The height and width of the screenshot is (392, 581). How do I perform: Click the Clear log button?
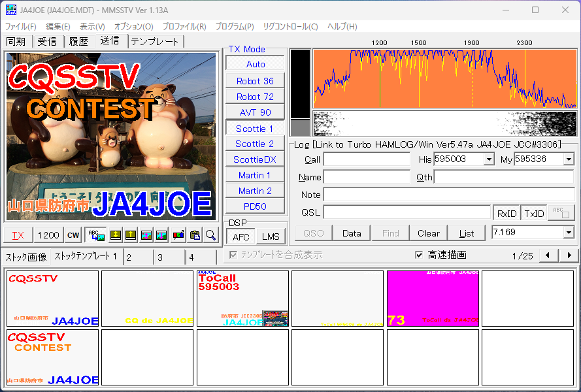(428, 233)
